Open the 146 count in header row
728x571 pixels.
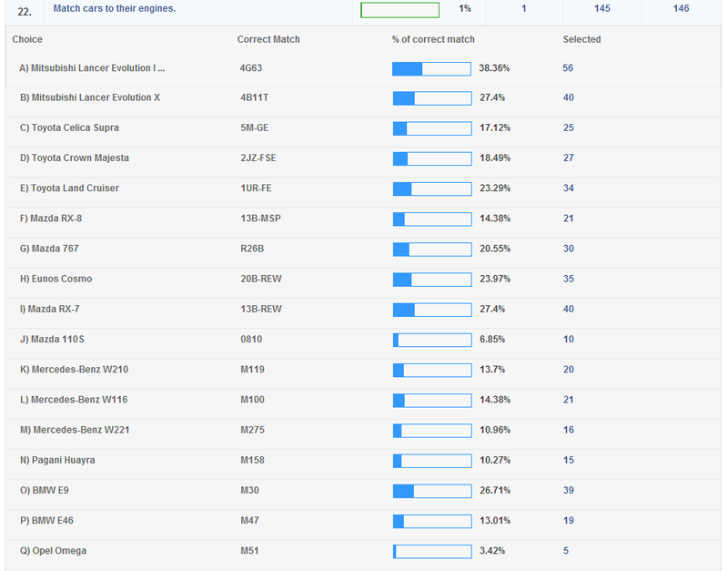(x=681, y=8)
